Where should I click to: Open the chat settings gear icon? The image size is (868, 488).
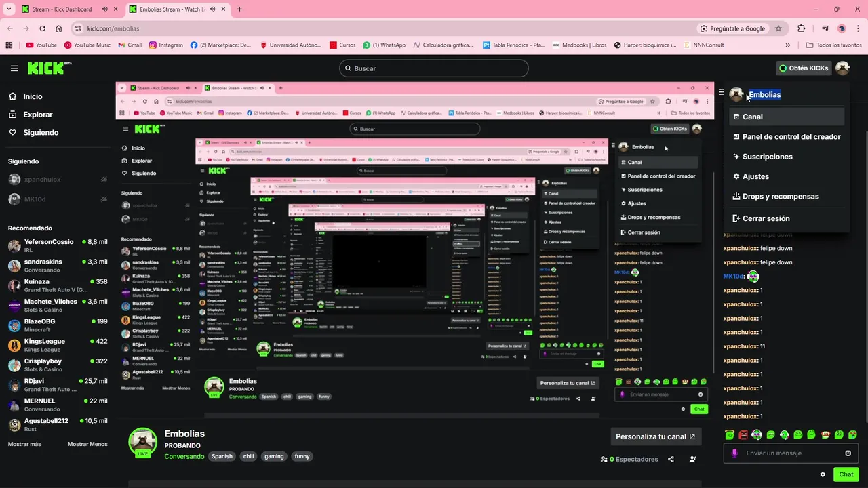823,474
